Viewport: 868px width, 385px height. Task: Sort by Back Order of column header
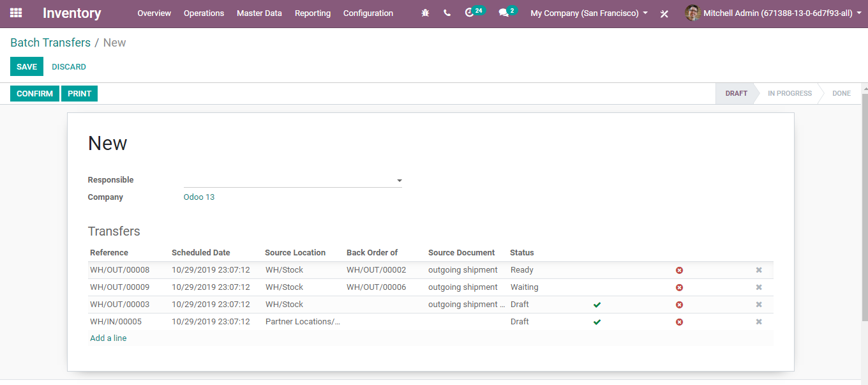click(x=372, y=253)
